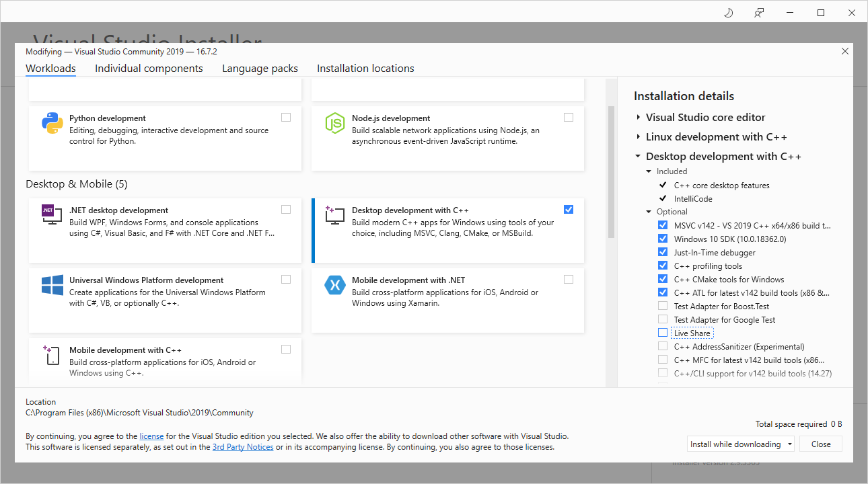Click the Python development workload icon
Image resolution: width=868 pixels, height=484 pixels.
tap(52, 124)
